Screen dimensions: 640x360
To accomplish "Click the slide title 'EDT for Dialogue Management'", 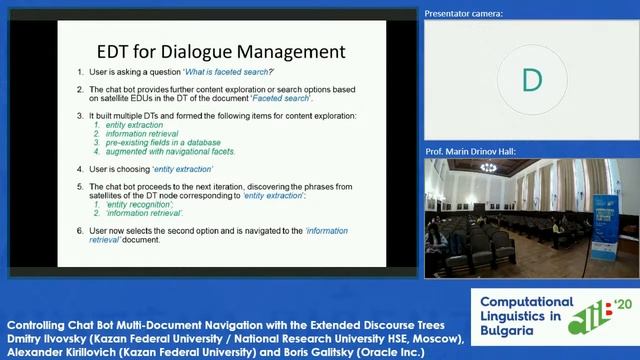I will 221,52.
